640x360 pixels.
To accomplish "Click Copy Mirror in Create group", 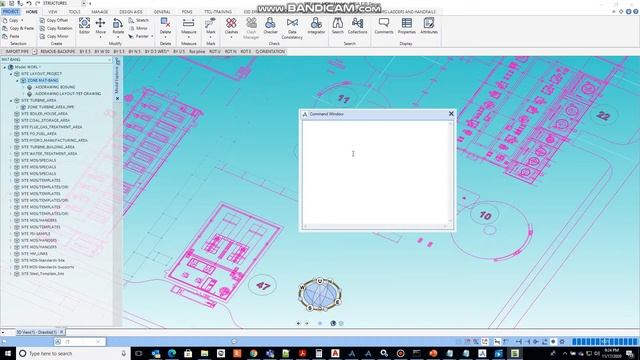I will [x=54, y=36].
